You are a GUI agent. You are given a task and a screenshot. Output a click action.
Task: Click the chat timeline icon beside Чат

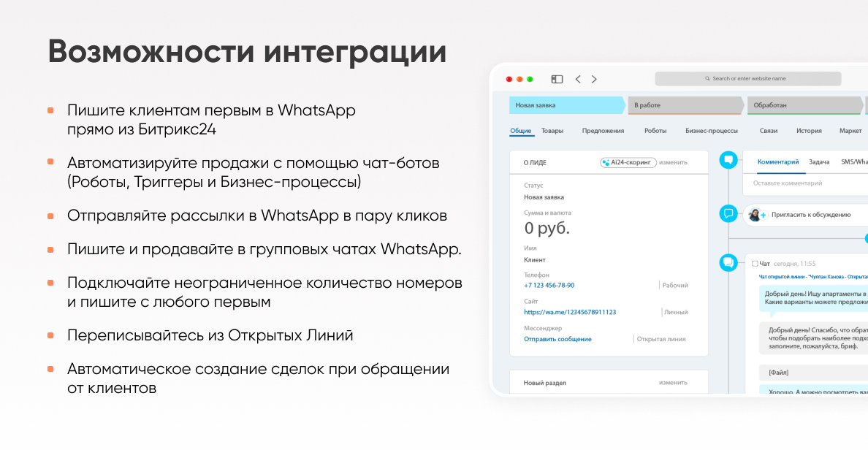click(x=728, y=262)
